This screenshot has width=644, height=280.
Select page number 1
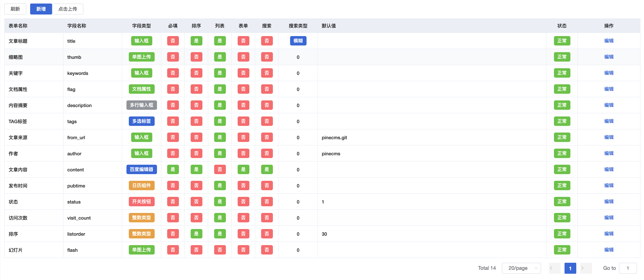coord(570,268)
